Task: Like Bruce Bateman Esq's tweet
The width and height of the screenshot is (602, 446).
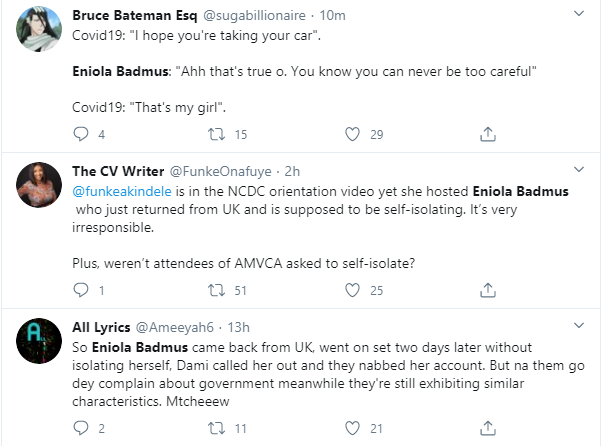Action: [x=351, y=134]
